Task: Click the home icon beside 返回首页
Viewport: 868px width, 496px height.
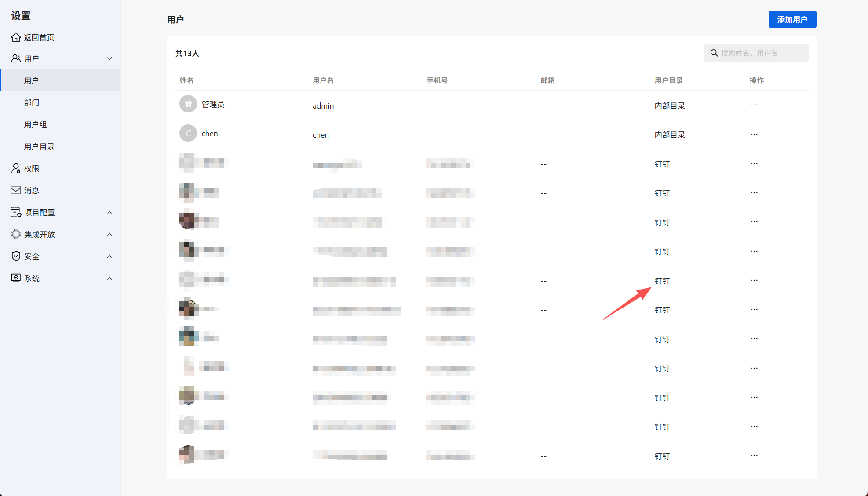Action: (16, 37)
